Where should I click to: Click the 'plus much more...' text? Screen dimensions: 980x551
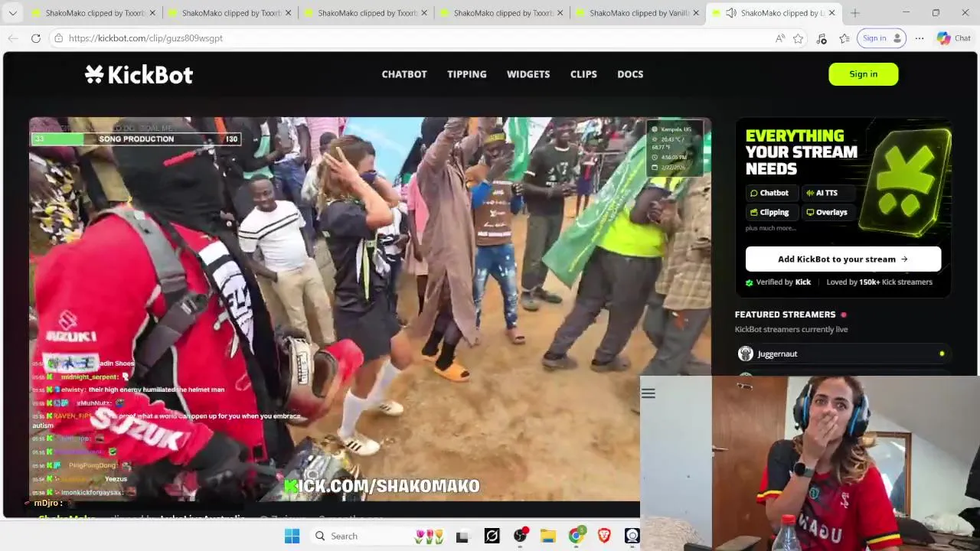[770, 228]
